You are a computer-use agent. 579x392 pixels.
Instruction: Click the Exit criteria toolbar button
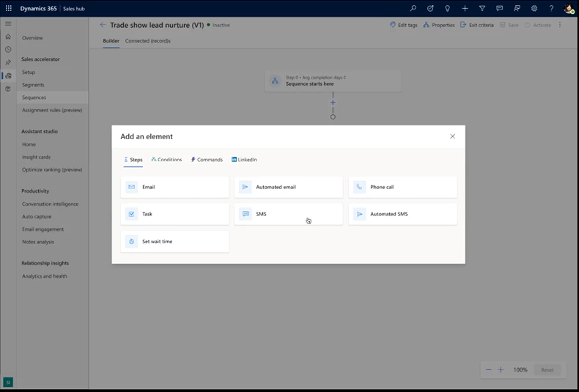pos(476,25)
